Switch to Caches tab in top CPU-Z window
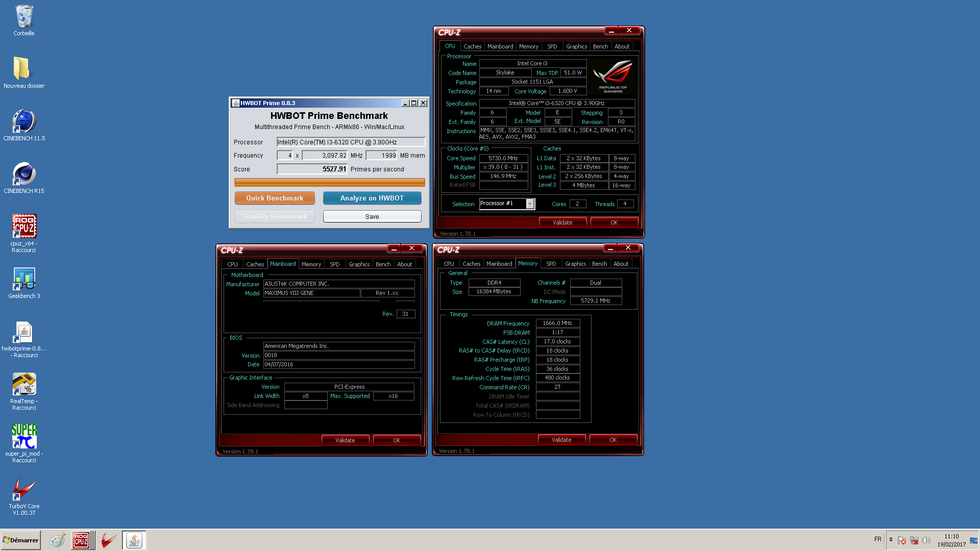This screenshot has width=980, height=551. point(472,46)
